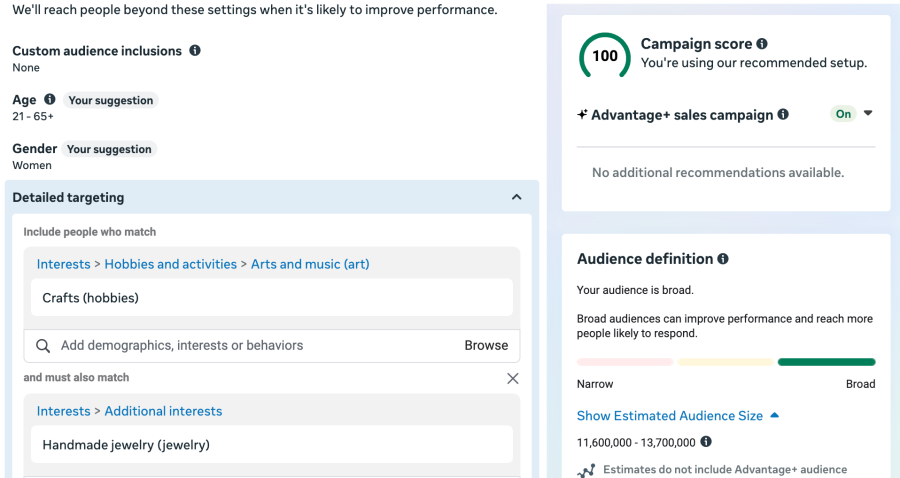Open the Advantage+ sales campaign dropdown arrow
Screen dimensions: 900x478
(868, 113)
